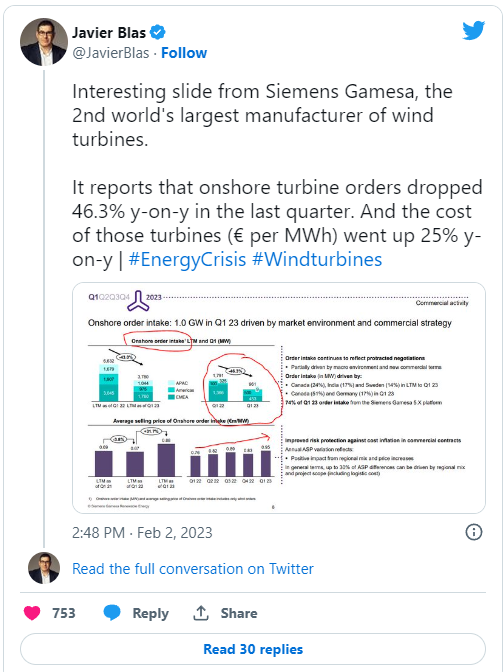Click the Javier Blas display name
The image size is (503, 672).
coord(109,33)
